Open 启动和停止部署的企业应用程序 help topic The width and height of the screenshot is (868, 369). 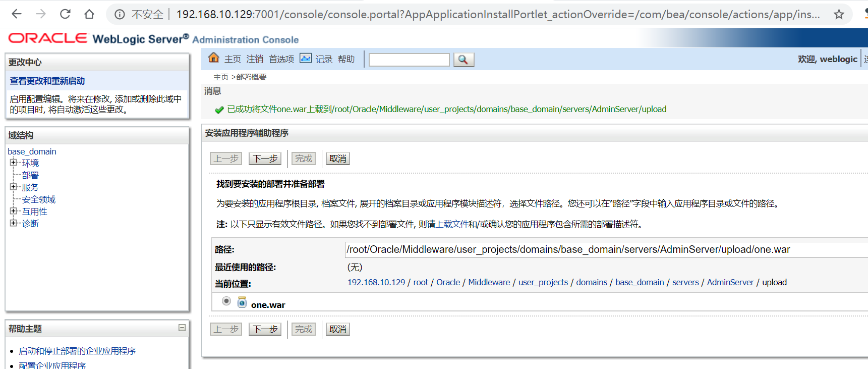pyautogui.click(x=77, y=351)
